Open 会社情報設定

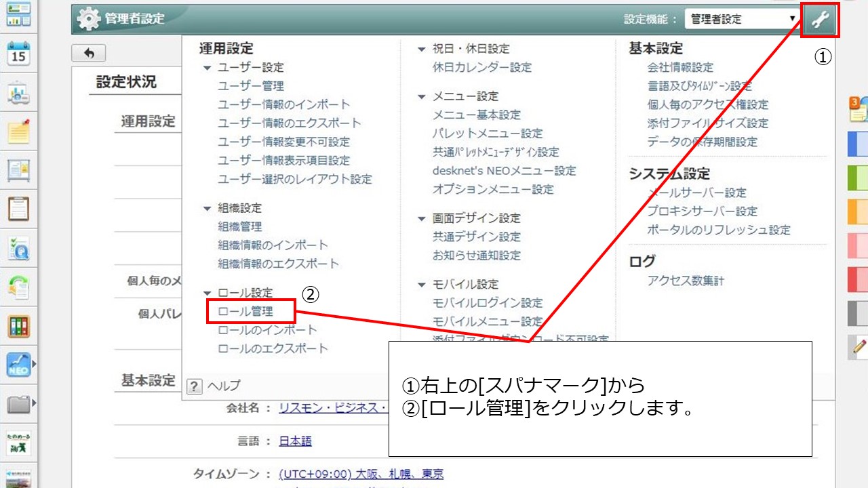680,67
